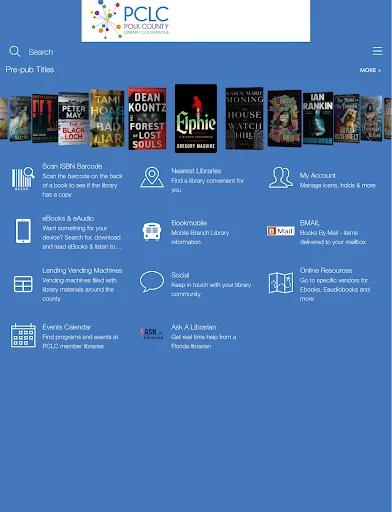Click the PCLC Polk County logo
Viewport: 392px width, 512px height.
pyautogui.click(x=130, y=19)
